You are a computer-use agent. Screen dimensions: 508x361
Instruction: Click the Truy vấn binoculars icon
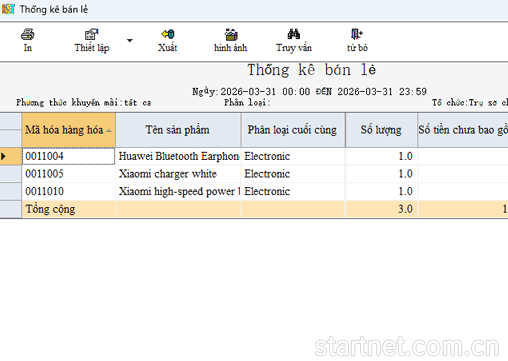pos(294,34)
